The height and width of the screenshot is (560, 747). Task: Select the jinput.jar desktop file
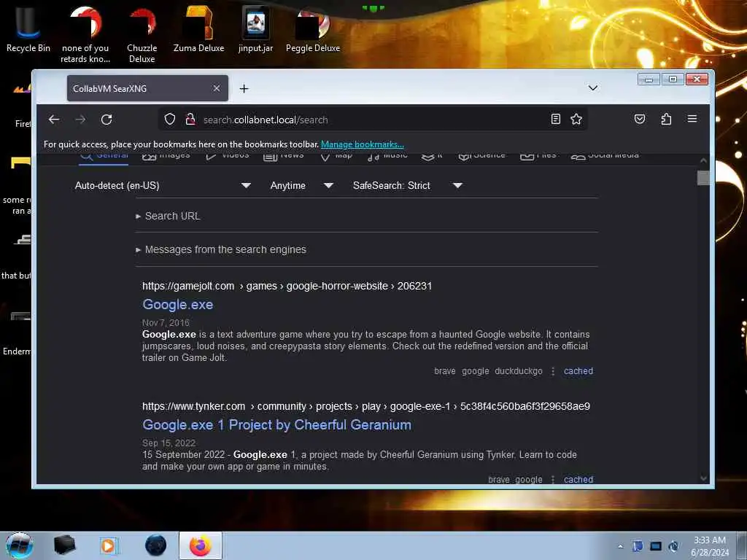256,28
